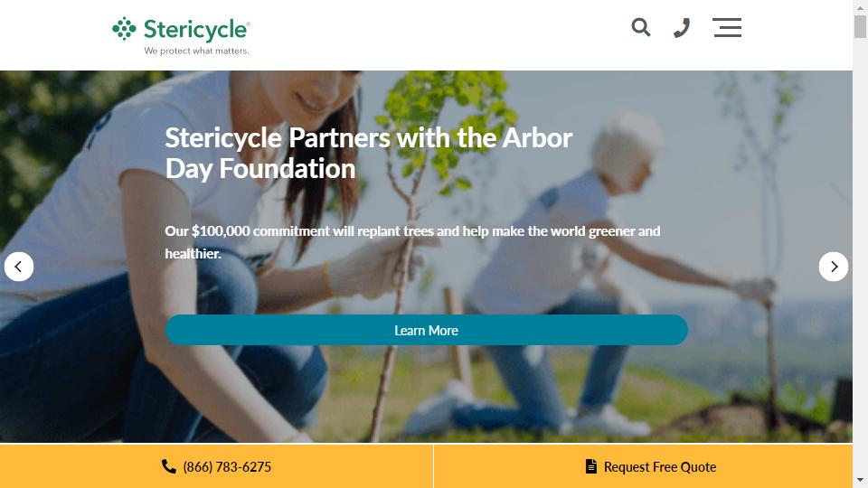
Task: Click the vertical scrollbar thumb
Action: 860,26
